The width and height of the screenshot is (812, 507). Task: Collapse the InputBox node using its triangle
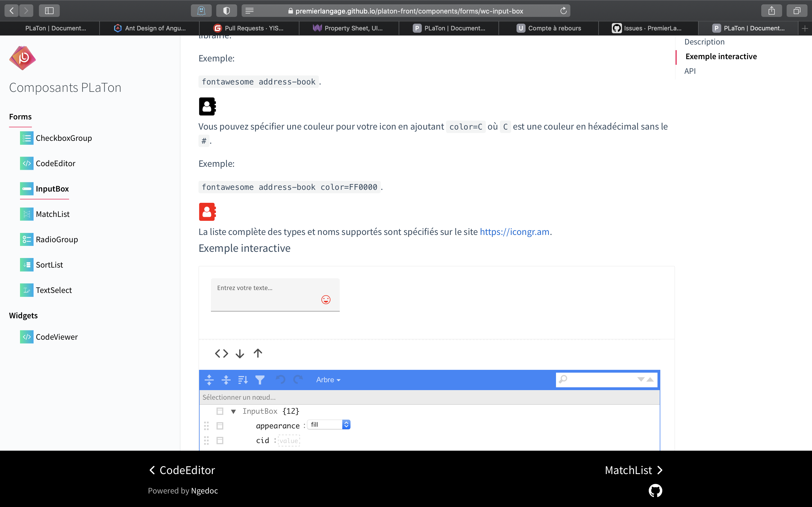233,411
